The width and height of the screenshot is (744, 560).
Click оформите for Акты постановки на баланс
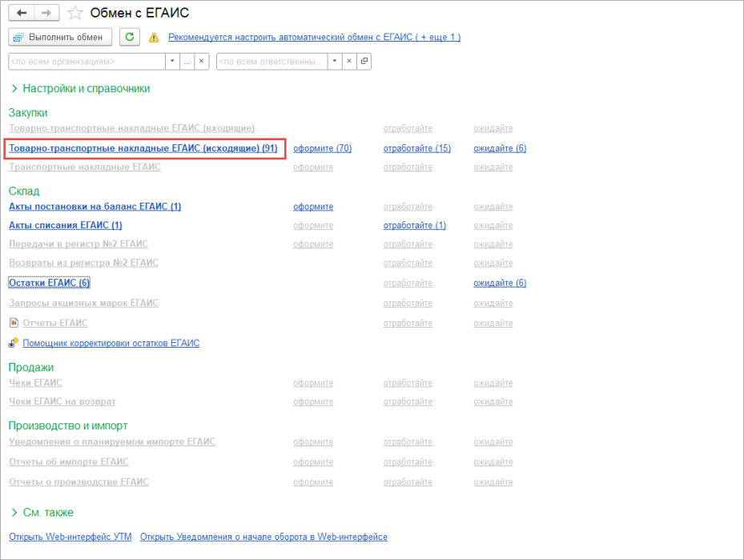click(313, 207)
